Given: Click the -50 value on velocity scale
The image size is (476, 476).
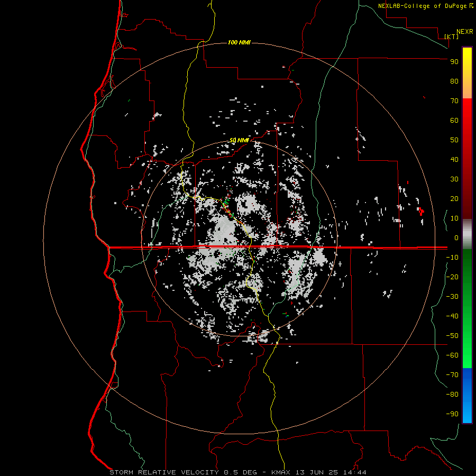Looking at the screenshot, I should point(452,336).
